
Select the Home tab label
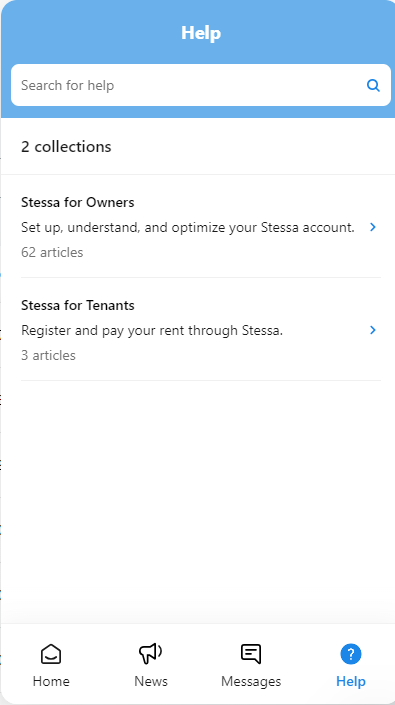coord(51,681)
